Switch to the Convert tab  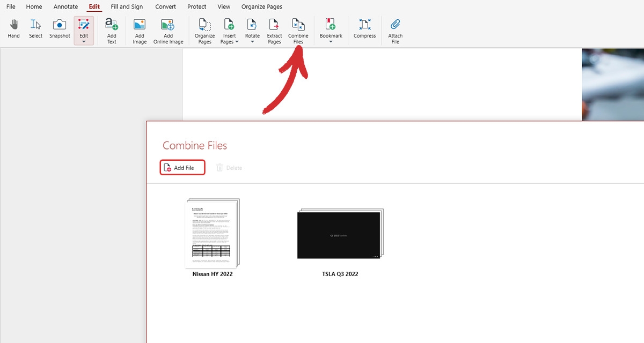click(x=165, y=7)
